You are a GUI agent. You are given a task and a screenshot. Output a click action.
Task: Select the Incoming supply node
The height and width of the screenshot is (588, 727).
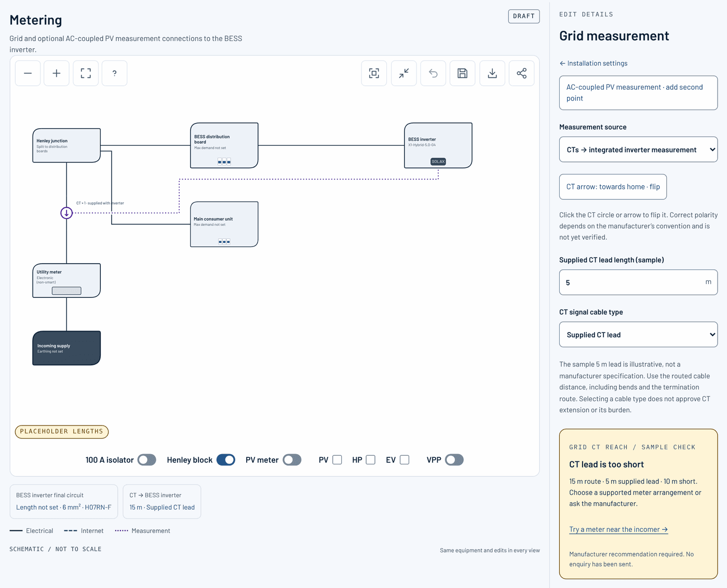[x=66, y=348]
